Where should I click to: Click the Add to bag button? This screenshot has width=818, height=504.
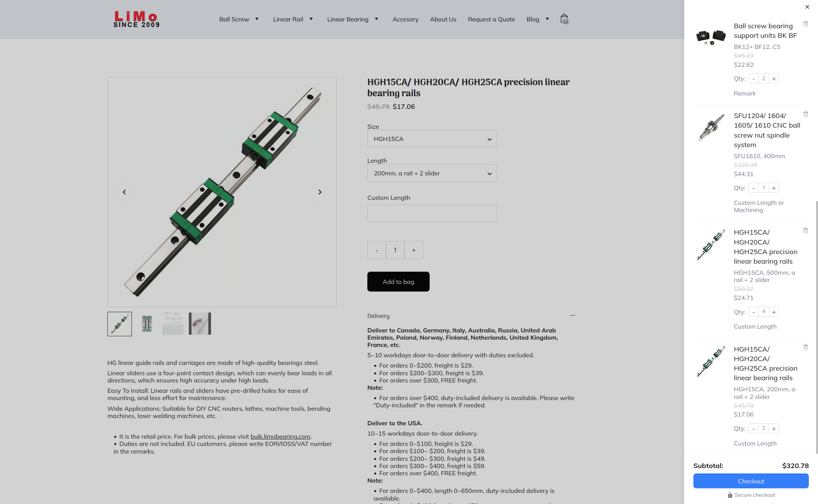click(x=398, y=282)
